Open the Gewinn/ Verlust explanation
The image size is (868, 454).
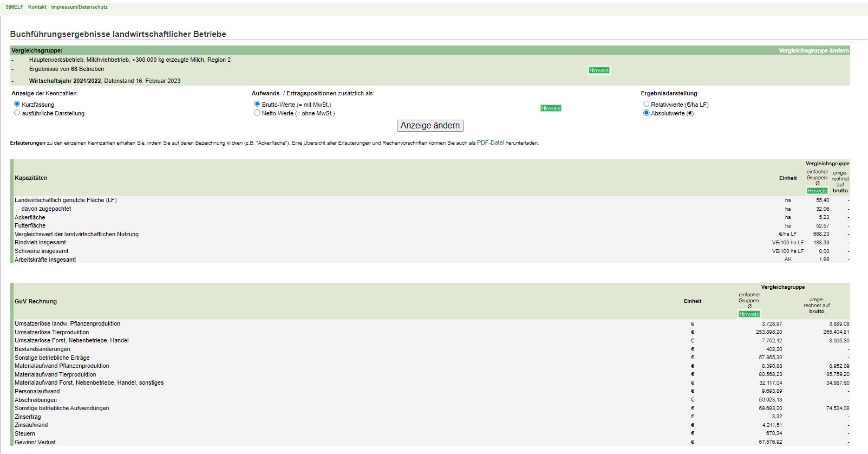(x=35, y=442)
